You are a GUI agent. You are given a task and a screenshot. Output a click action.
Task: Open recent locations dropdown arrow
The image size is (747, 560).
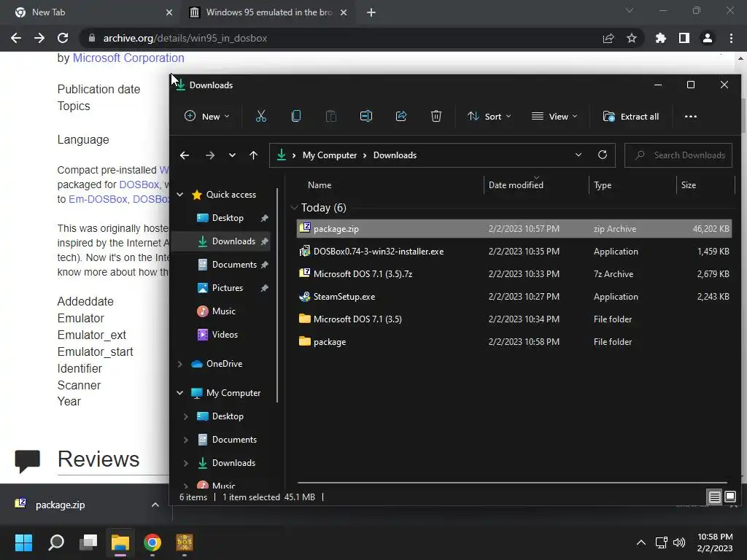click(232, 155)
